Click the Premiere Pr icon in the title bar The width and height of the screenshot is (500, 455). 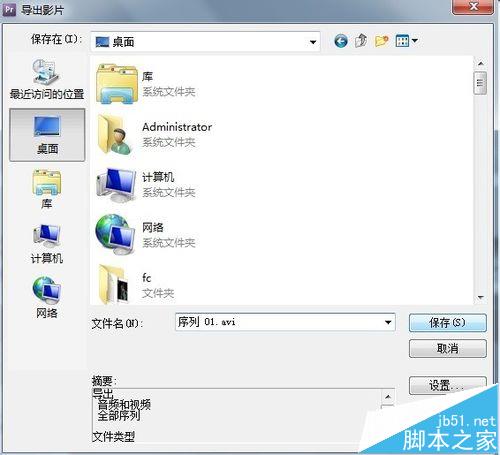tap(9, 9)
